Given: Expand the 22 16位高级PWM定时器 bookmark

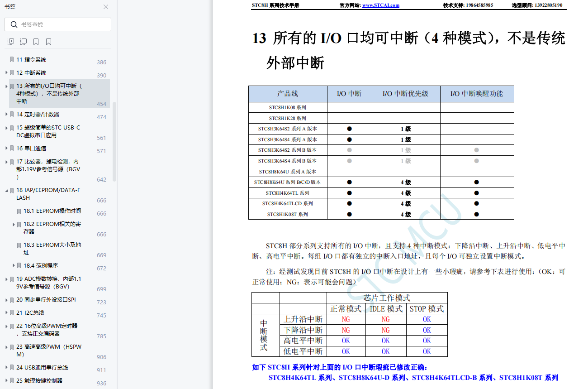Looking at the screenshot, I should coord(6,326).
